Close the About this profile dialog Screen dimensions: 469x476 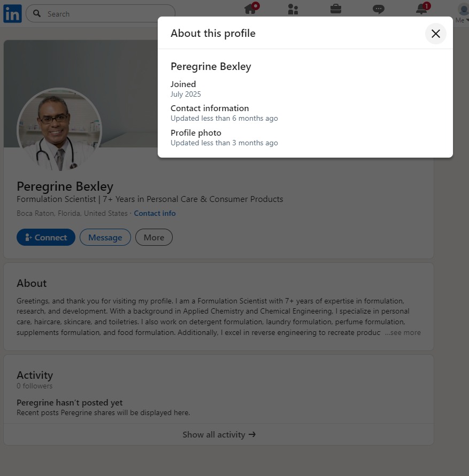[x=435, y=34]
